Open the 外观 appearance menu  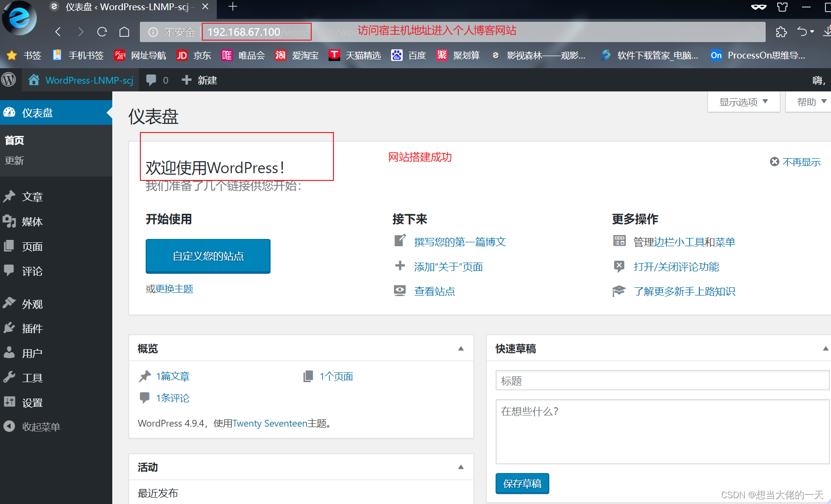tap(56, 304)
